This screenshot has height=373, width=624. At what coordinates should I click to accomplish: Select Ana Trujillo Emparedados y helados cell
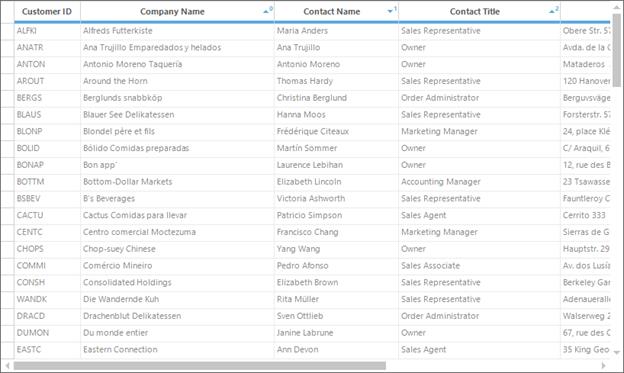pyautogui.click(x=177, y=48)
